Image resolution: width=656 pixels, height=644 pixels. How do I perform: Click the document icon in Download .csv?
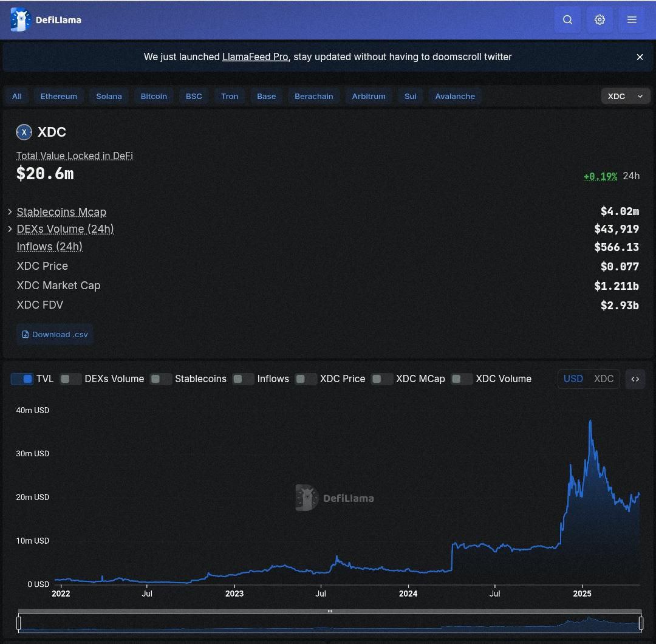point(25,334)
